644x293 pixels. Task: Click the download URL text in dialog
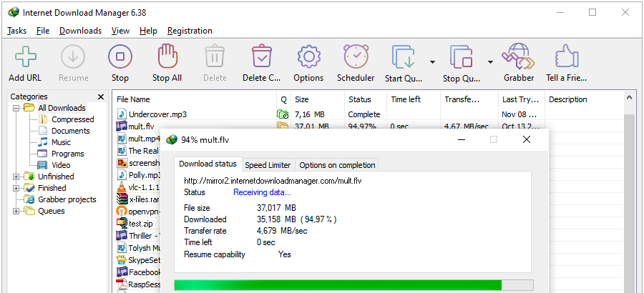[x=273, y=181]
